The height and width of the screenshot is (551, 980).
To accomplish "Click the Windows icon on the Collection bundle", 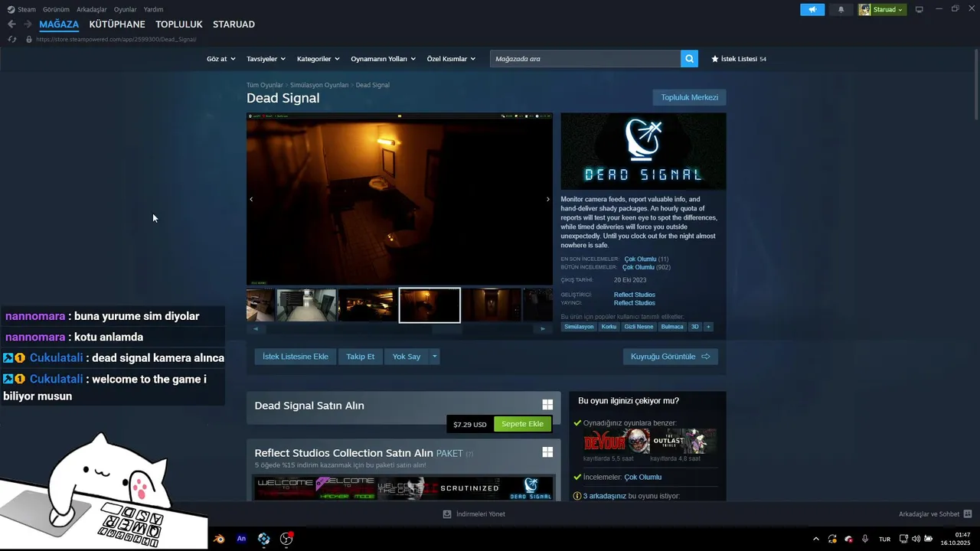I will pos(547,452).
